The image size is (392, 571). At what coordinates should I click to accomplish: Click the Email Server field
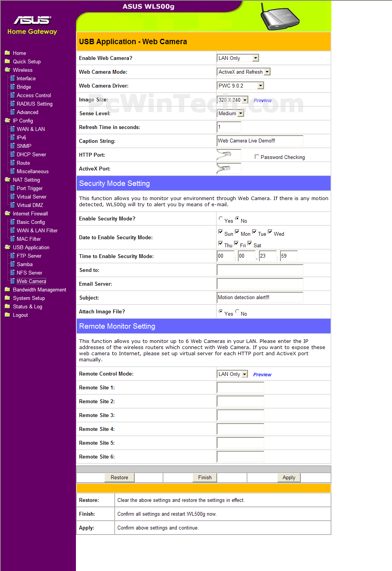click(260, 283)
